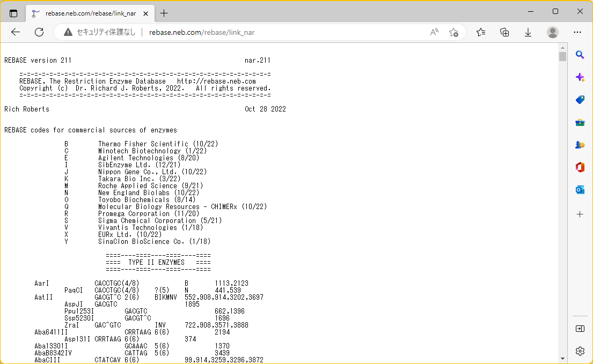Click 'Promega Corporation (11/20)' line

click(149, 214)
